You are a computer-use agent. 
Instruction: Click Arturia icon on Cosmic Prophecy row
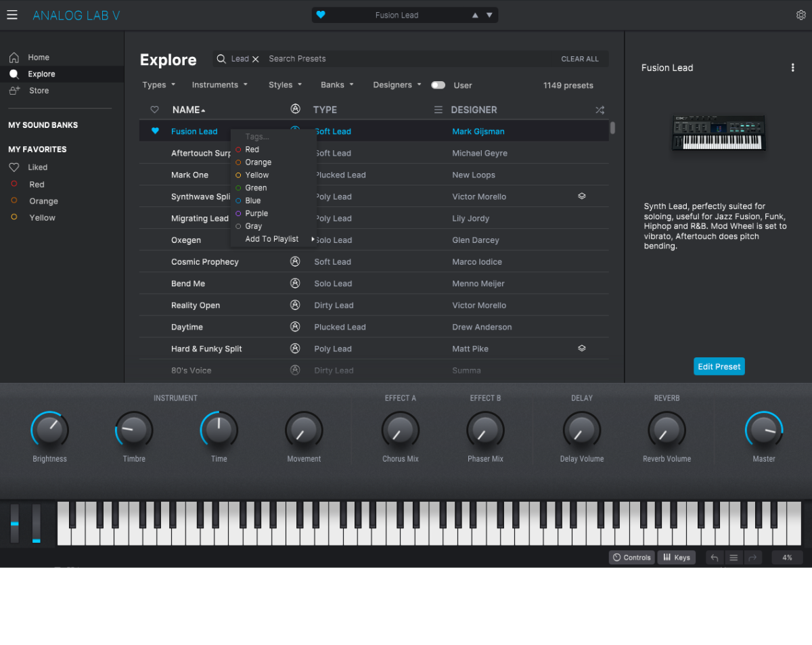[295, 261]
